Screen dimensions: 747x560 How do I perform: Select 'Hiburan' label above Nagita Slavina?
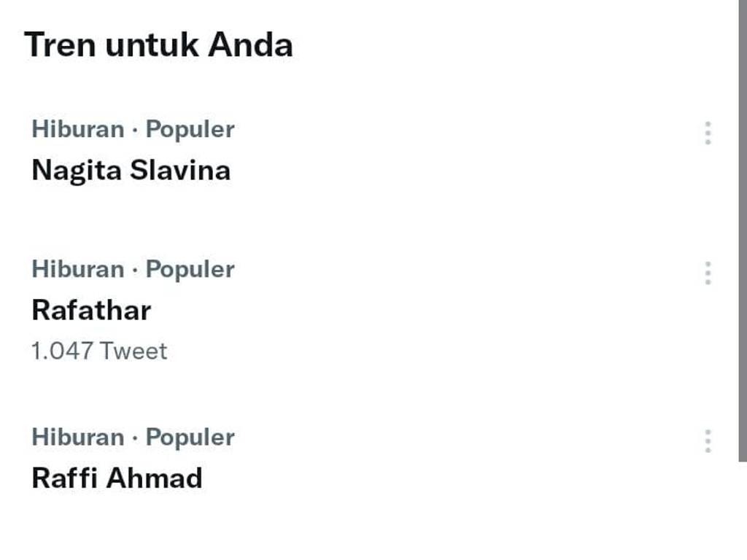[x=78, y=130]
